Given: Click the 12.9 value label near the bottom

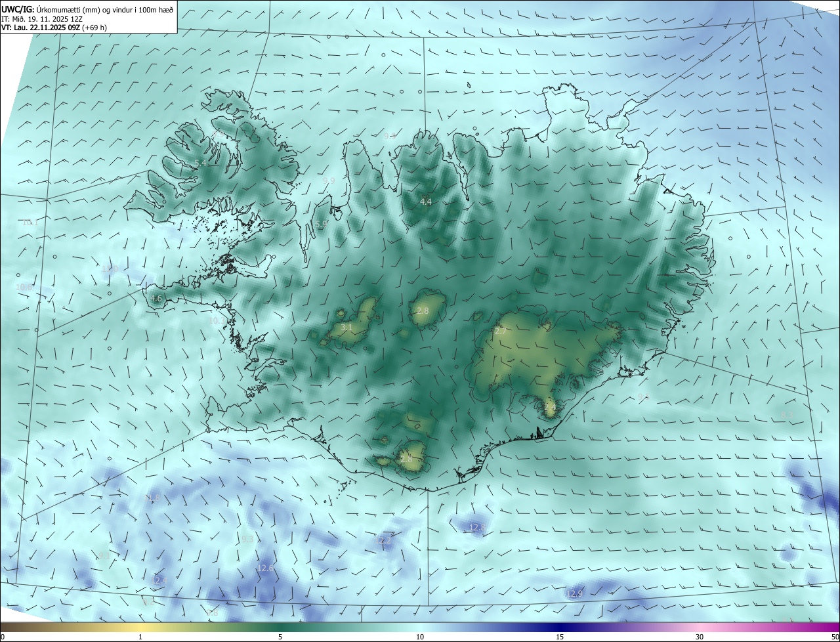Looking at the screenshot, I should tap(574, 593).
